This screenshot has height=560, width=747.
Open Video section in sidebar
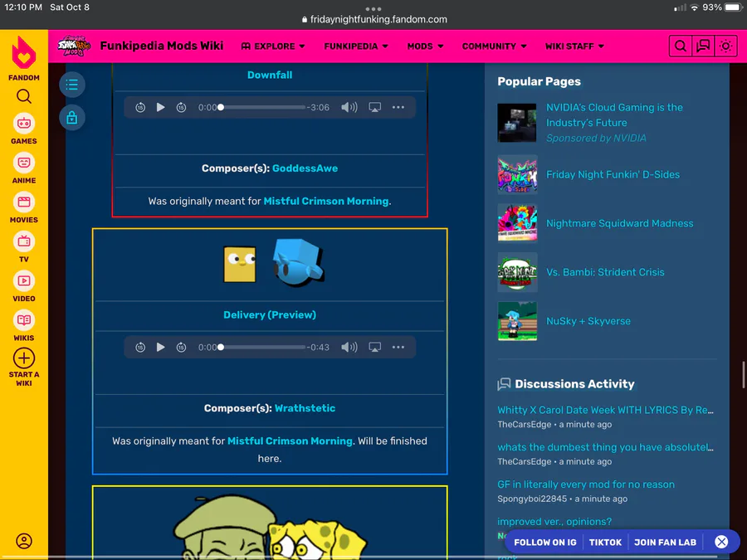point(24,287)
